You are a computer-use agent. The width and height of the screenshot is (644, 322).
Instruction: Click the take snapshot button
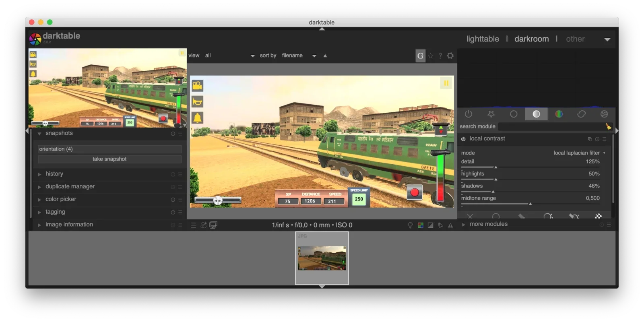pos(109,159)
